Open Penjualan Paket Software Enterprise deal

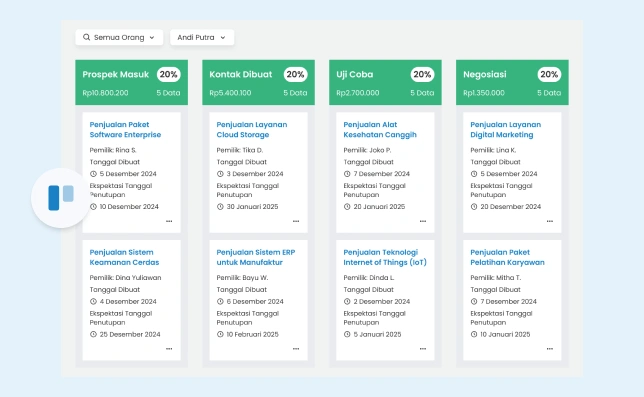[x=125, y=129]
